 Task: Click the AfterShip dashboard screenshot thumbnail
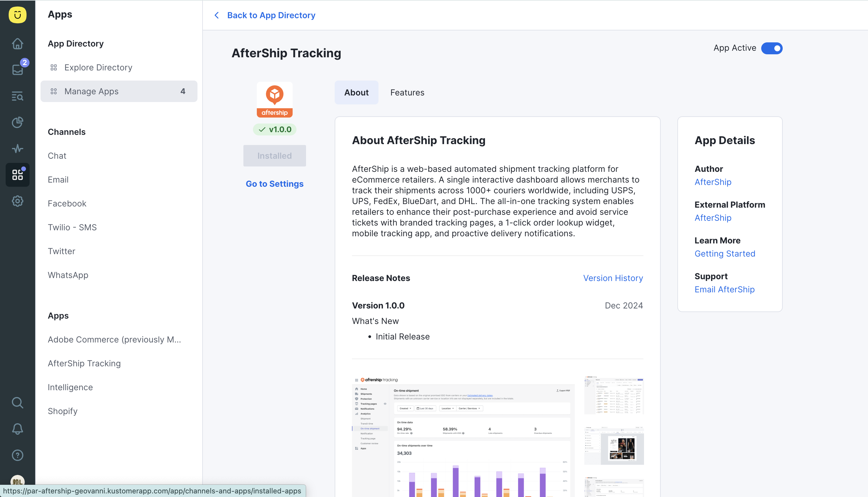tap(462, 433)
